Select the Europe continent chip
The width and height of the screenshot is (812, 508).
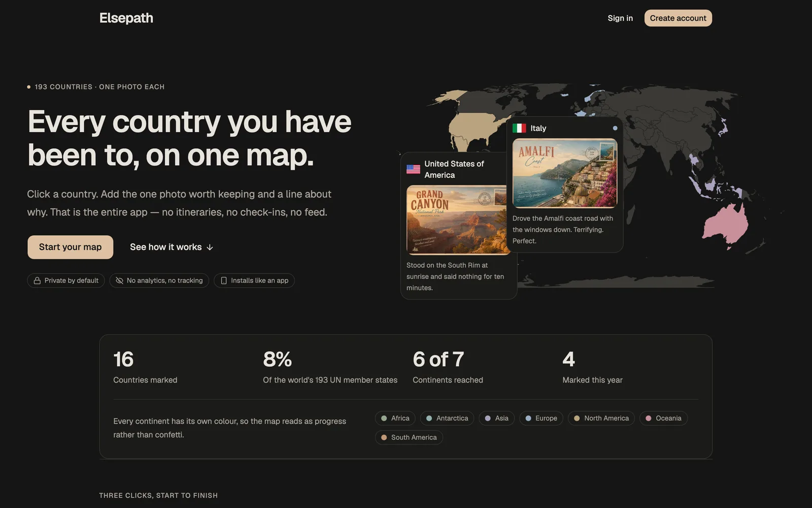pos(541,418)
